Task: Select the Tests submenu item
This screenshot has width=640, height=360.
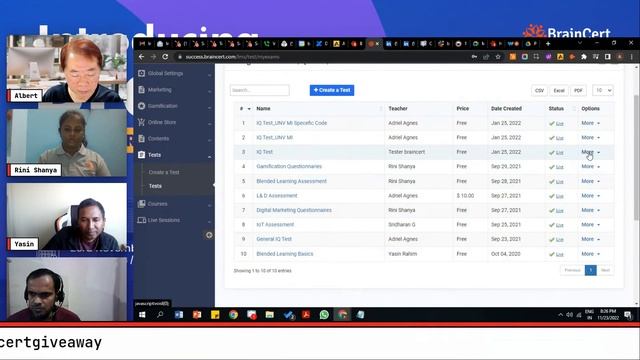Action: click(x=155, y=186)
